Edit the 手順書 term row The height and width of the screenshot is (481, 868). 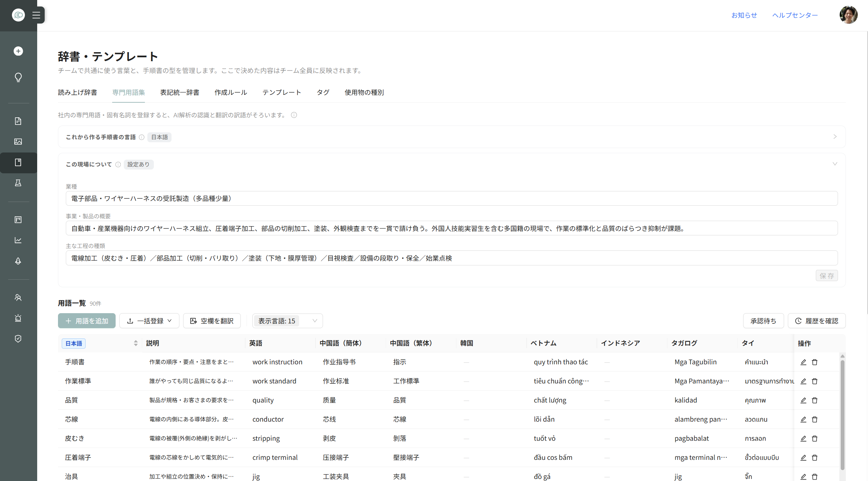(803, 362)
